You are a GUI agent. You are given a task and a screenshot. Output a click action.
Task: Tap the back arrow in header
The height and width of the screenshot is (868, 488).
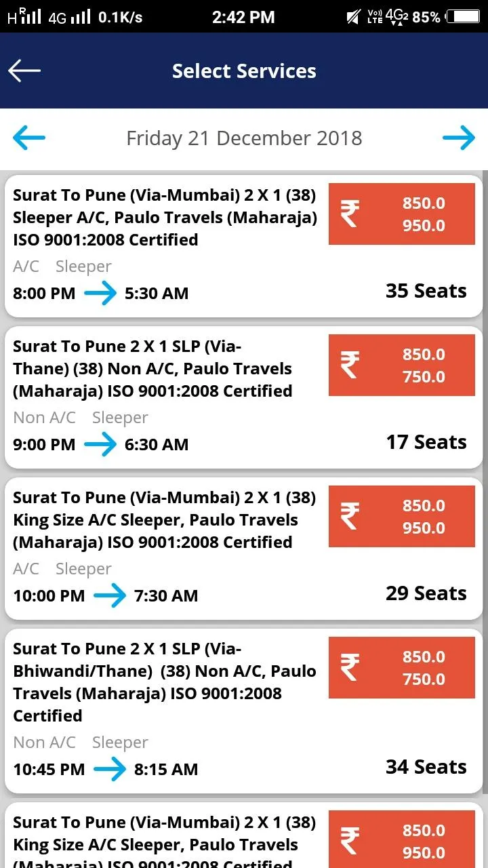(x=24, y=71)
